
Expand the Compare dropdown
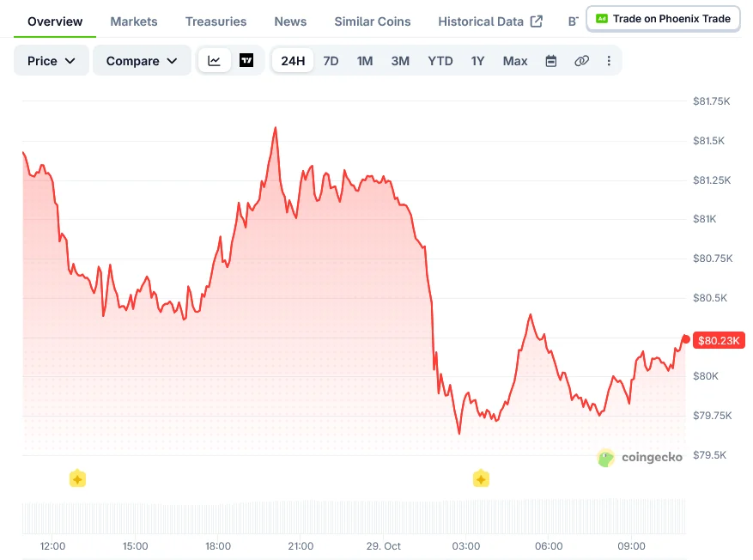[x=142, y=61]
